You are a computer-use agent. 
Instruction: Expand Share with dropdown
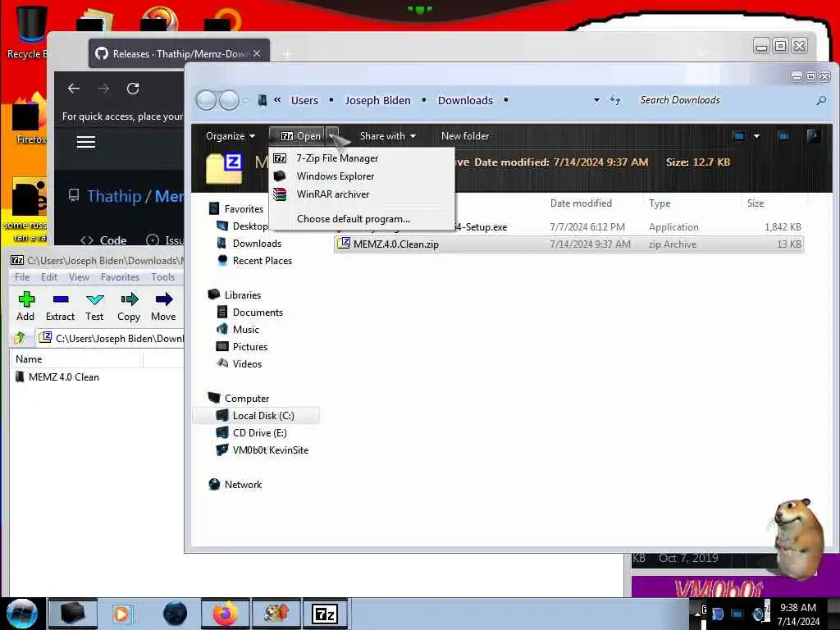click(x=388, y=136)
